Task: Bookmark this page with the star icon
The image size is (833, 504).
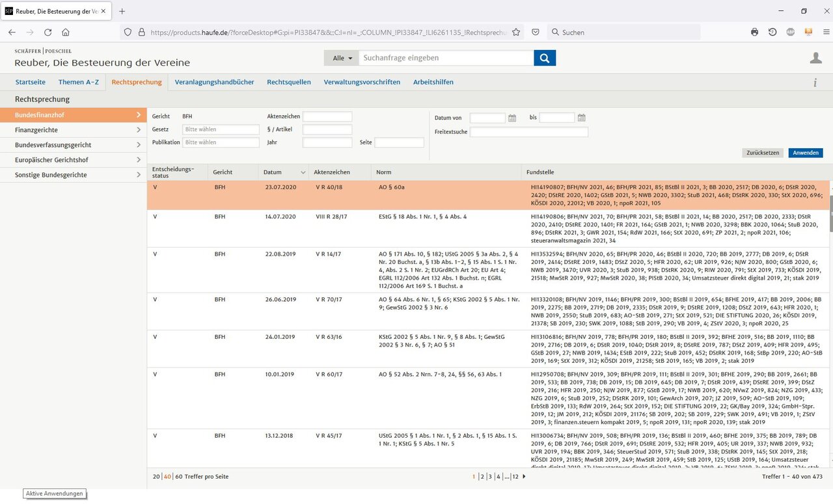Action: pyautogui.click(x=516, y=32)
